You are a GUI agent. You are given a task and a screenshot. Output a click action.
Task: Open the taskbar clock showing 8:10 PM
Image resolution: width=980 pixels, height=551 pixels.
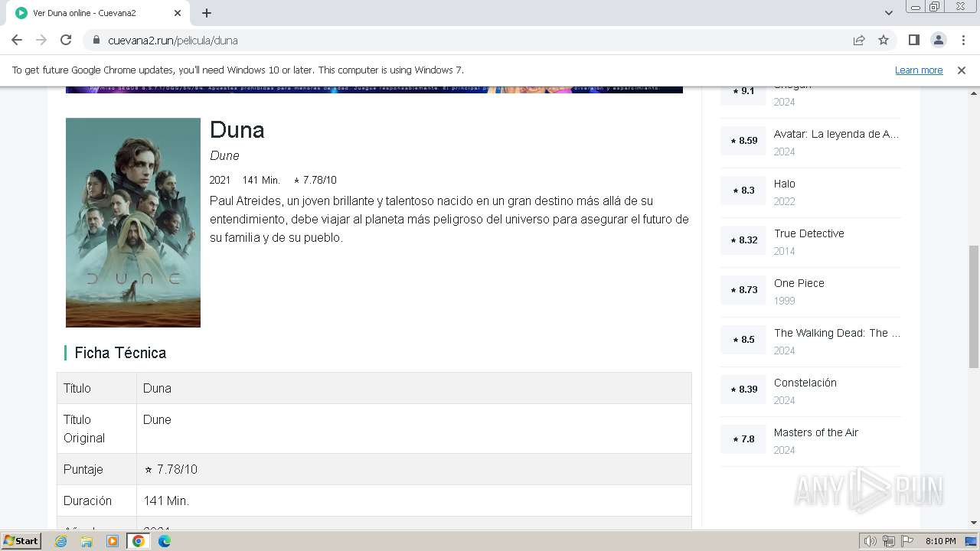[x=941, y=541]
